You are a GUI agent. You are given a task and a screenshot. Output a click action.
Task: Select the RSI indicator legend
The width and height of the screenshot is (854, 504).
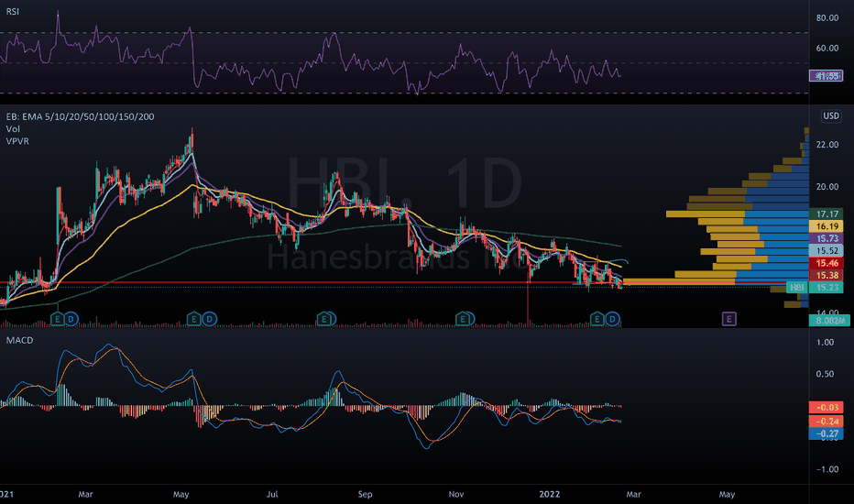pos(13,11)
